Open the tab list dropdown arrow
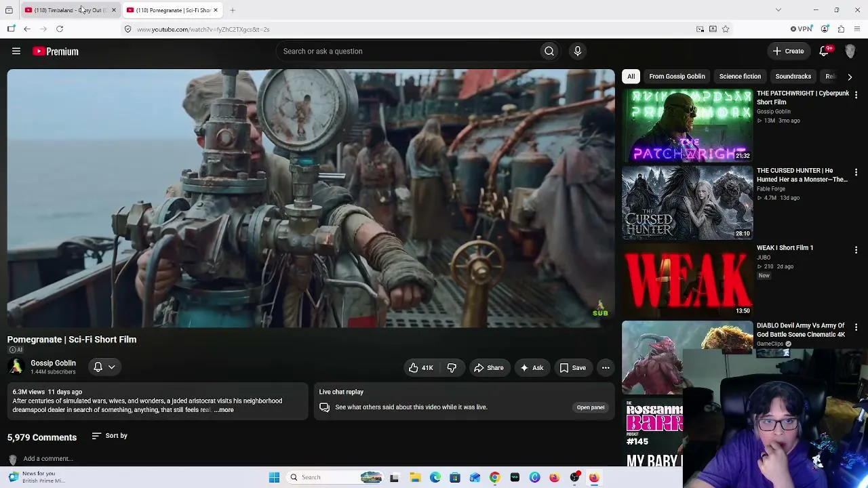The image size is (868, 488). tap(778, 10)
